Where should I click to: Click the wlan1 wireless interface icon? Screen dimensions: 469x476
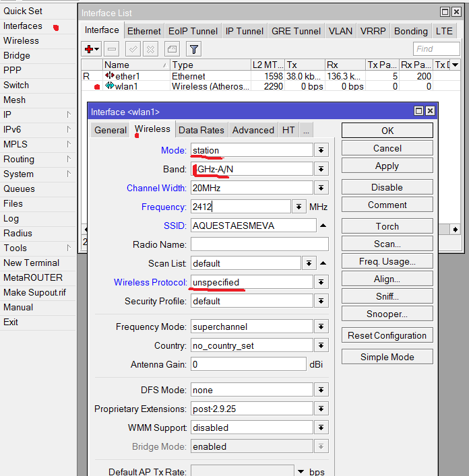click(109, 86)
